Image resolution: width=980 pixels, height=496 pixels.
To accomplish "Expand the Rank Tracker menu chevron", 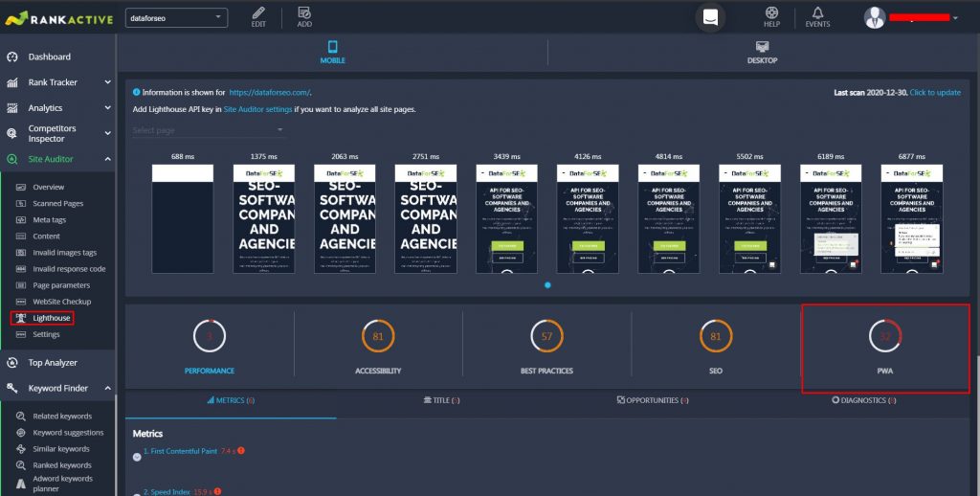I will coord(107,82).
